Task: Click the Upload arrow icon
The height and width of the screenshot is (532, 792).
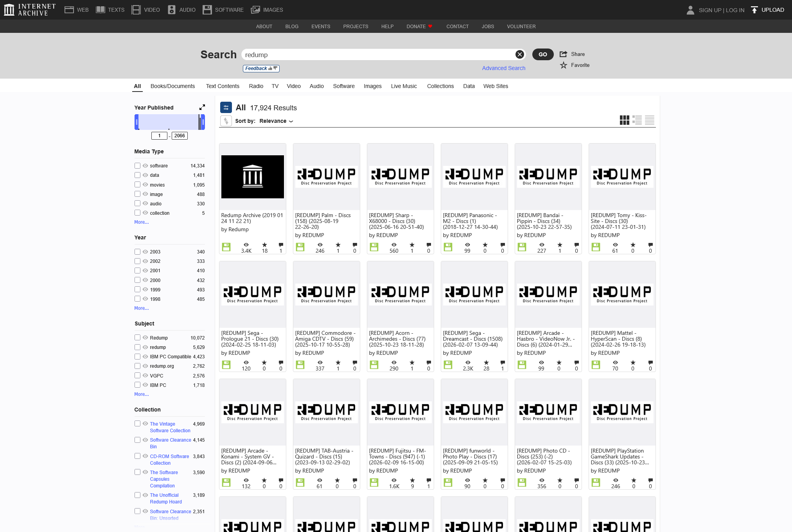Action: point(754,10)
